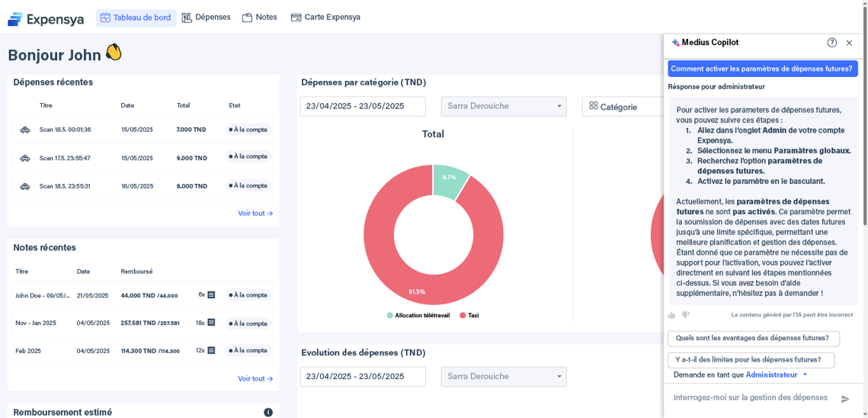Image resolution: width=868 pixels, height=418 pixels.
Task: Click the Expensya logo
Action: [46, 18]
